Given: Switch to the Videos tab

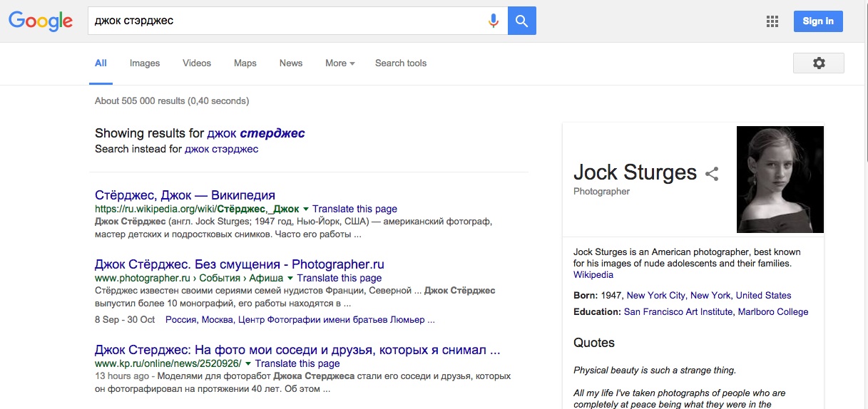Looking at the screenshot, I should (x=197, y=63).
